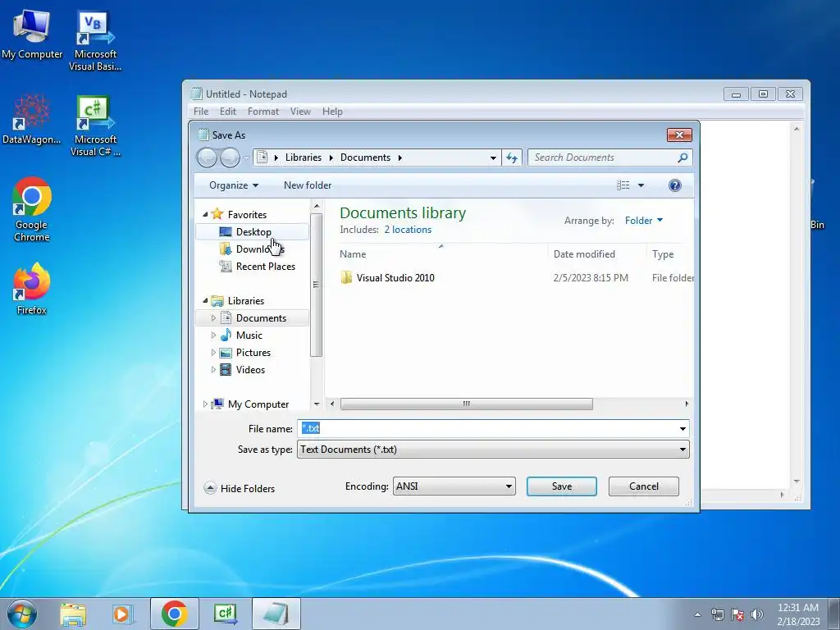Click the New folder button
Viewport: 840px width, 630px height.
tap(308, 185)
